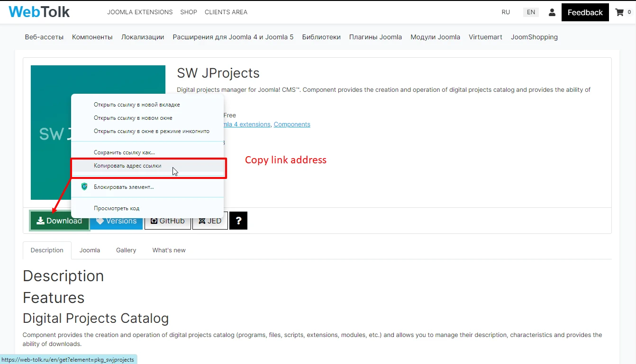Click the WebTolk logo
Screen dimensions: 636x364
[x=39, y=12]
